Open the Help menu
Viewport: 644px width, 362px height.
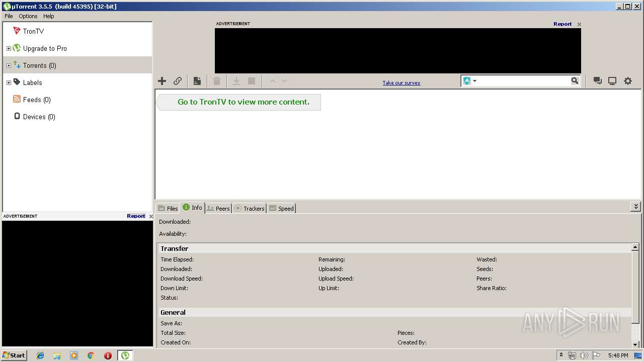[48, 16]
